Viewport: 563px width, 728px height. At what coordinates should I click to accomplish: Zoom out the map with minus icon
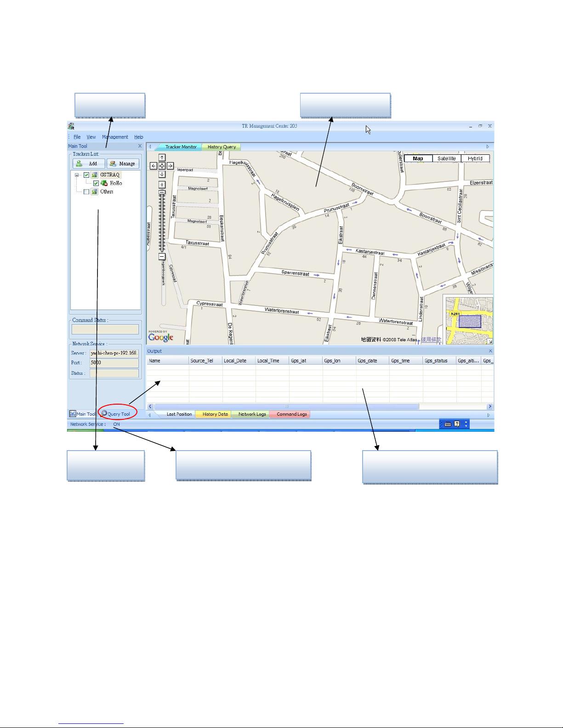click(x=162, y=256)
